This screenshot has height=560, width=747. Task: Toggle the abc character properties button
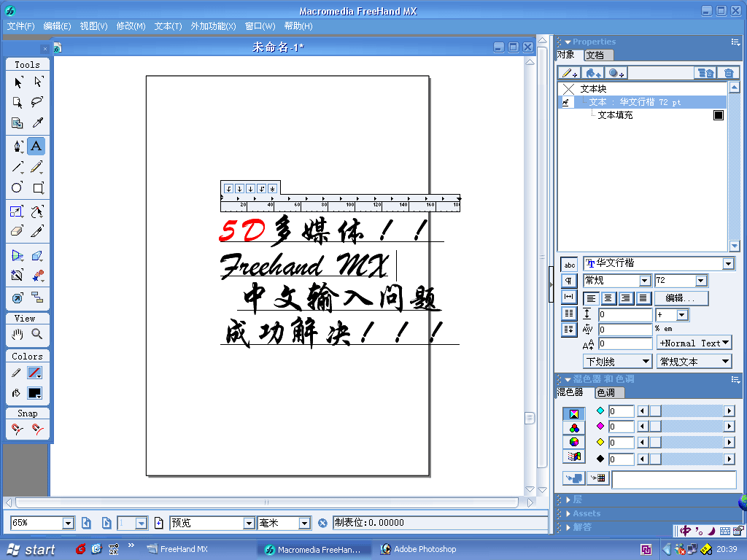[x=569, y=265]
